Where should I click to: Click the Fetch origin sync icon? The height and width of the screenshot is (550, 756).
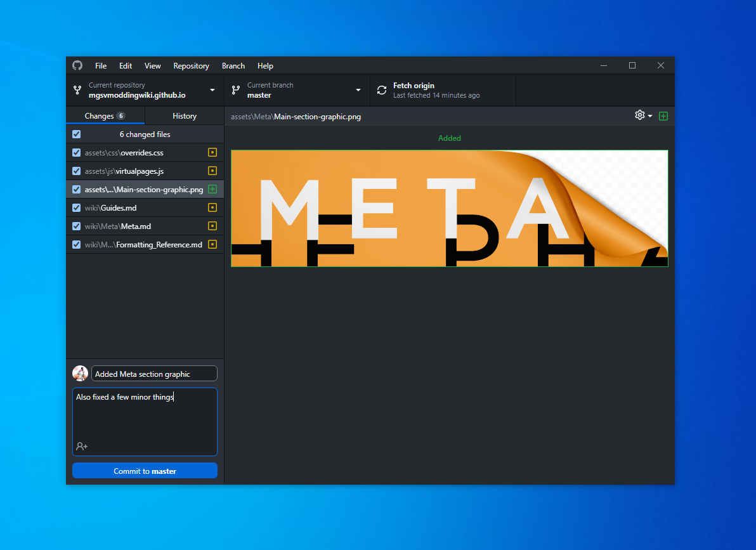click(381, 89)
